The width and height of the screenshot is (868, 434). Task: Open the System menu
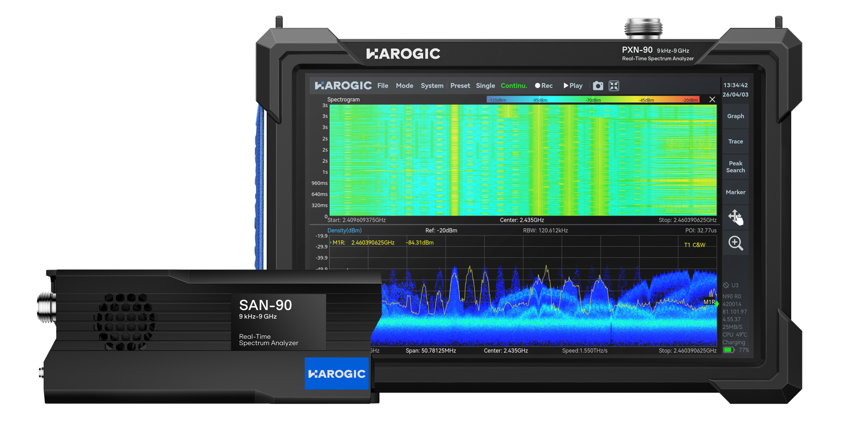click(x=432, y=85)
